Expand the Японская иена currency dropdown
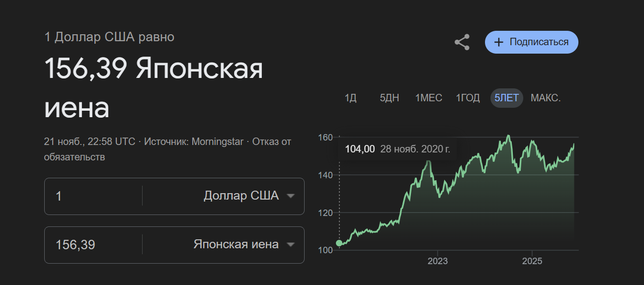The width and height of the screenshot is (644, 285). [243, 244]
